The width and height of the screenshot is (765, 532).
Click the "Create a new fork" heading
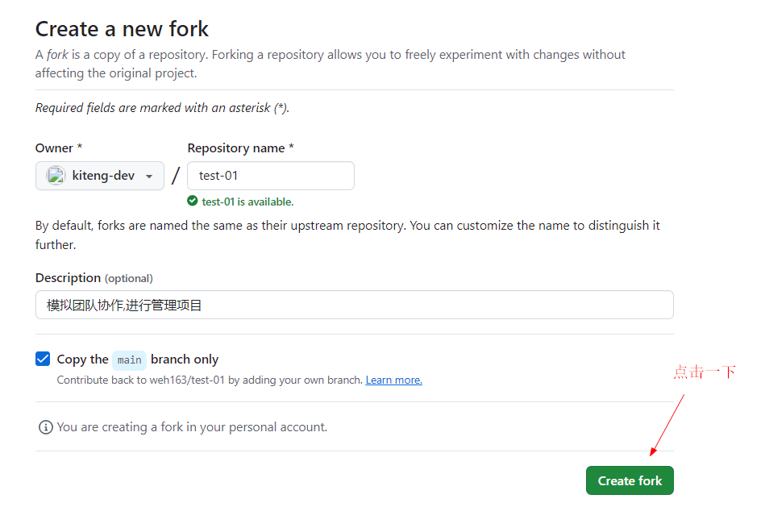coord(122,29)
